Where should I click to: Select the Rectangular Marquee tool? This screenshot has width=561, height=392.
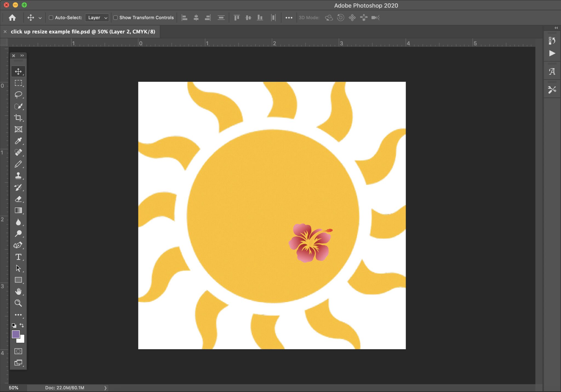tap(18, 83)
